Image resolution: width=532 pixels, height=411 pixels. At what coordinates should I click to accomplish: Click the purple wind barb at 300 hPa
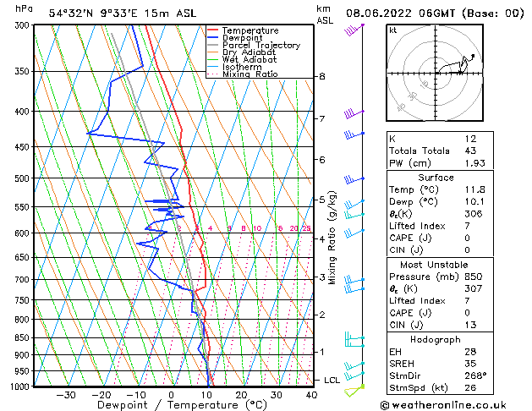[354, 30]
